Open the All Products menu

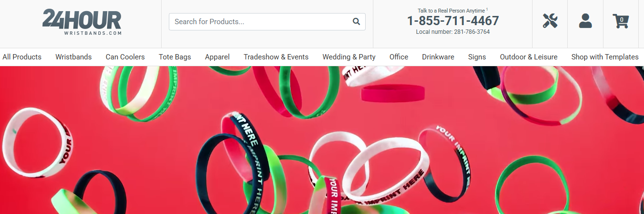pyautogui.click(x=22, y=57)
